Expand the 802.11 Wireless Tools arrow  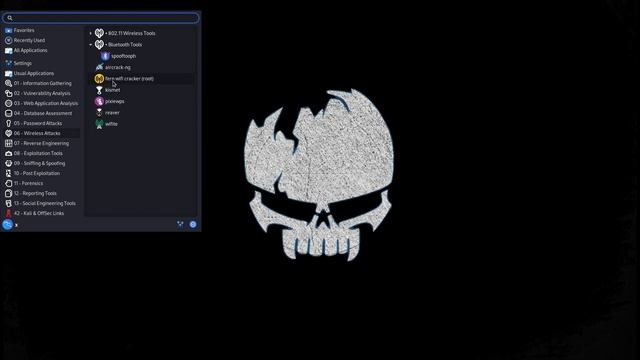[91, 33]
